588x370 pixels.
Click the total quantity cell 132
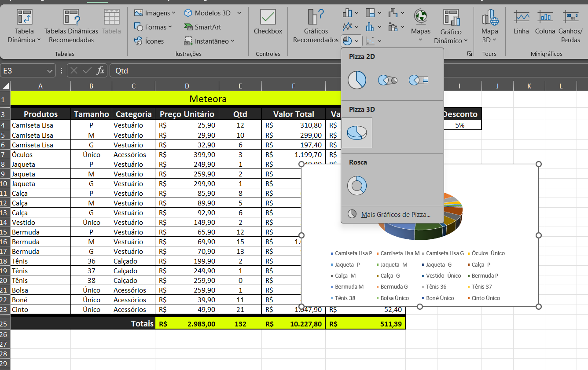tap(240, 324)
